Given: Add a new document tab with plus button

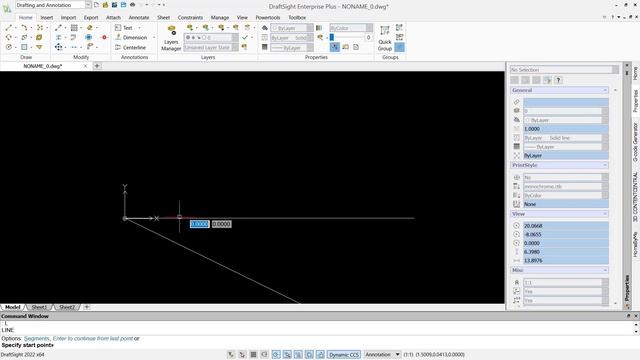Looking at the screenshot, I should click(97, 66).
